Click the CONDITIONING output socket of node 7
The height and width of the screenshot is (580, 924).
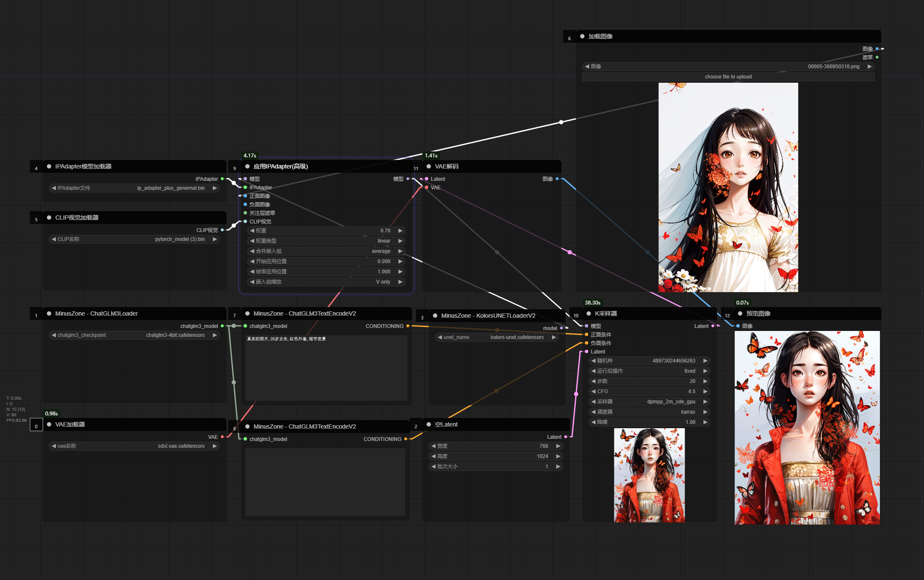pos(408,326)
